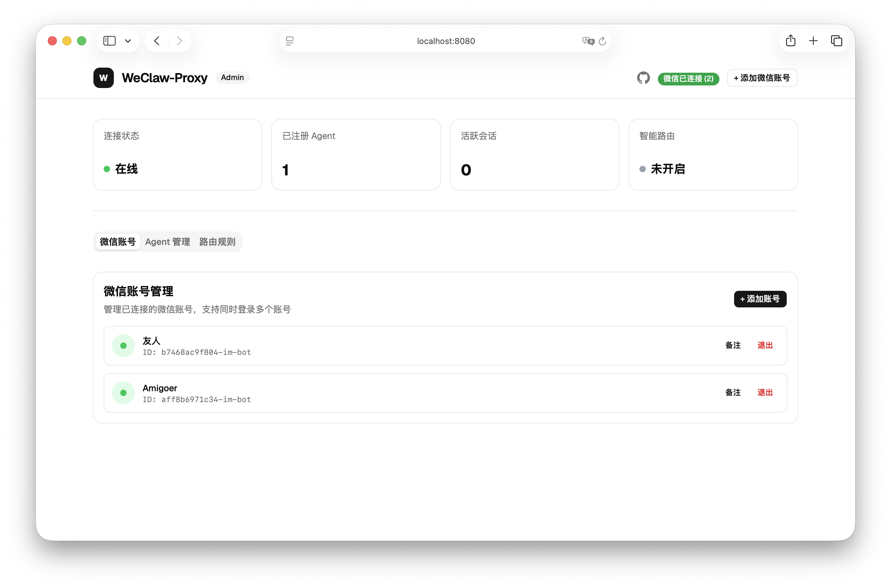This screenshot has width=891, height=588.
Task: Click the WeClaw-Proxy W logo
Action: coord(104,78)
